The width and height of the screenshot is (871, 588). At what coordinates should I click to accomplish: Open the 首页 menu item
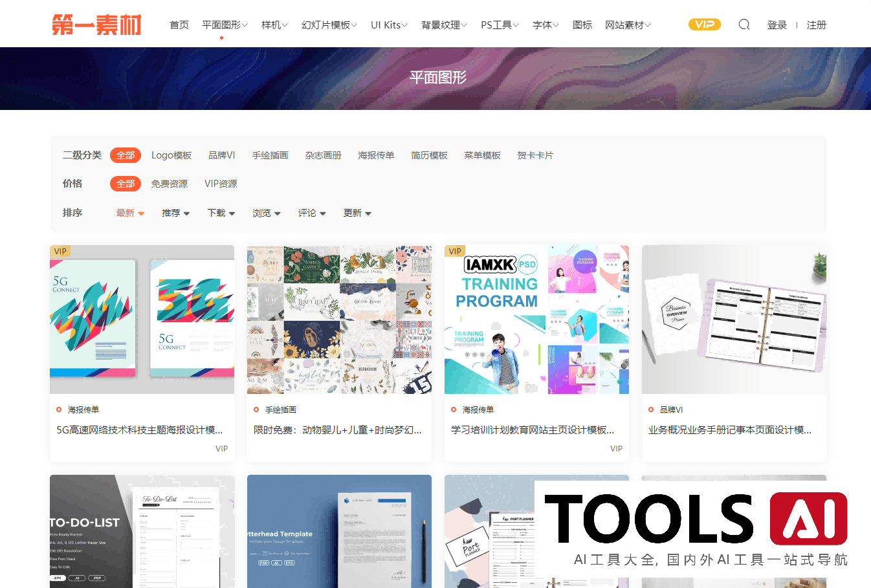click(179, 25)
